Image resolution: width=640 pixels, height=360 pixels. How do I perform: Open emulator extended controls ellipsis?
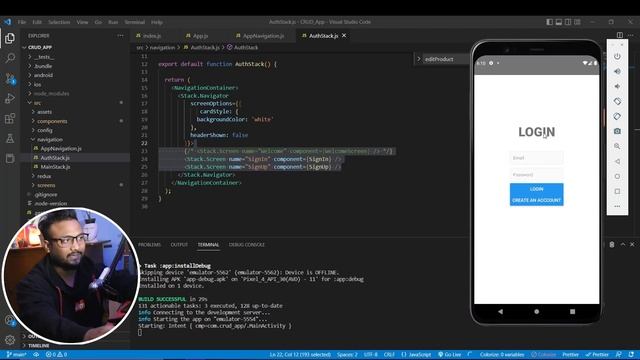[617, 206]
